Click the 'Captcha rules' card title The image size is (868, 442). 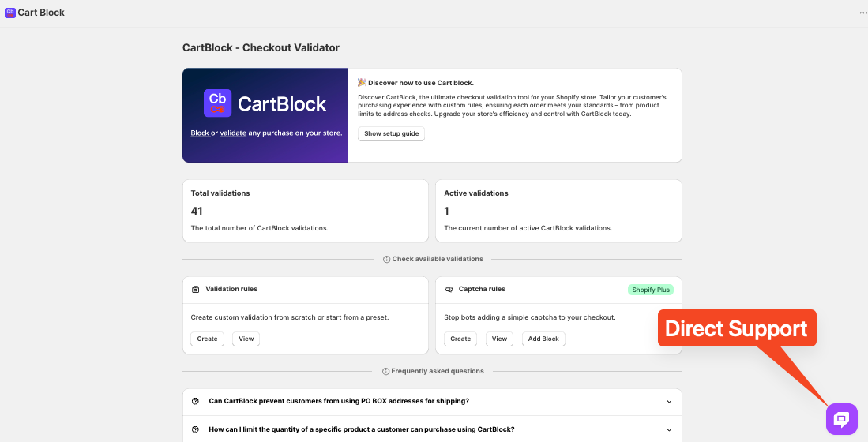coord(482,289)
